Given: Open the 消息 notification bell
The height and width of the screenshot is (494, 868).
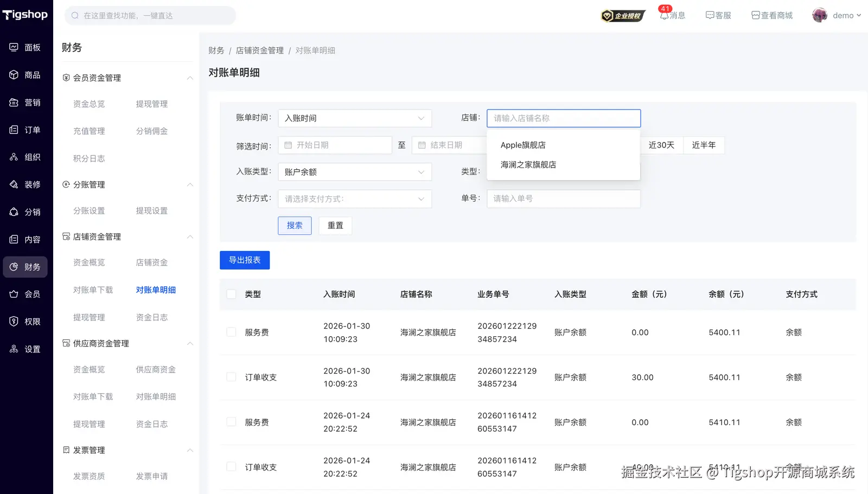Looking at the screenshot, I should [664, 16].
